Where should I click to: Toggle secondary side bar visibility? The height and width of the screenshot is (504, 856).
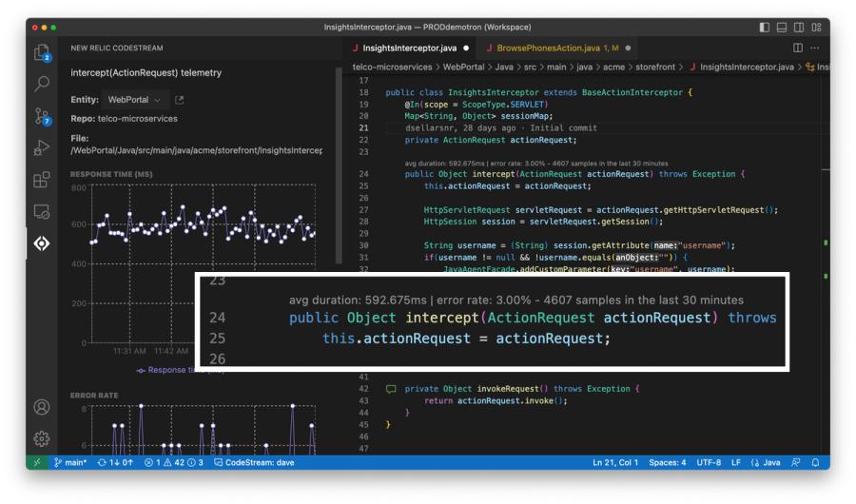pos(799,28)
